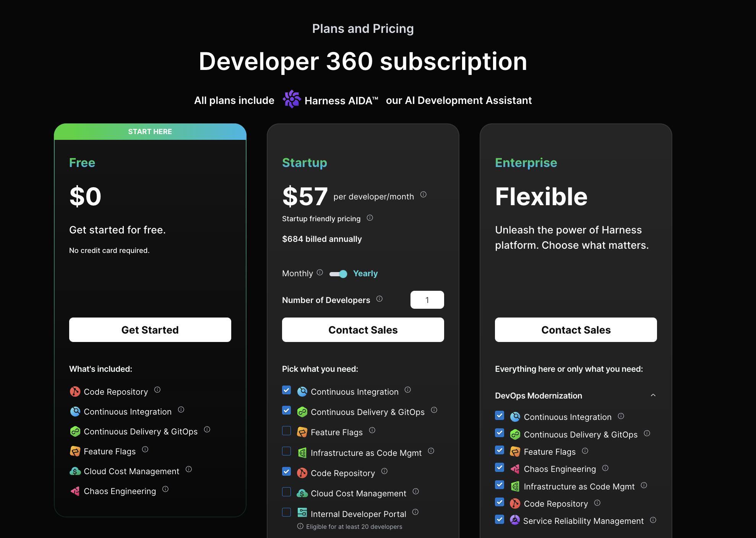
Task: Check Internal Developer Portal option
Action: click(286, 512)
